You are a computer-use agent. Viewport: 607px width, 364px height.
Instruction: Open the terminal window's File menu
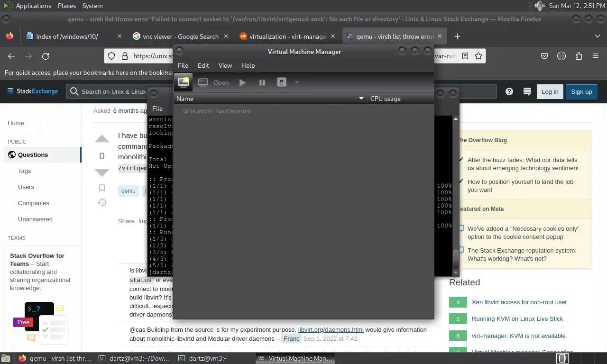(157, 109)
